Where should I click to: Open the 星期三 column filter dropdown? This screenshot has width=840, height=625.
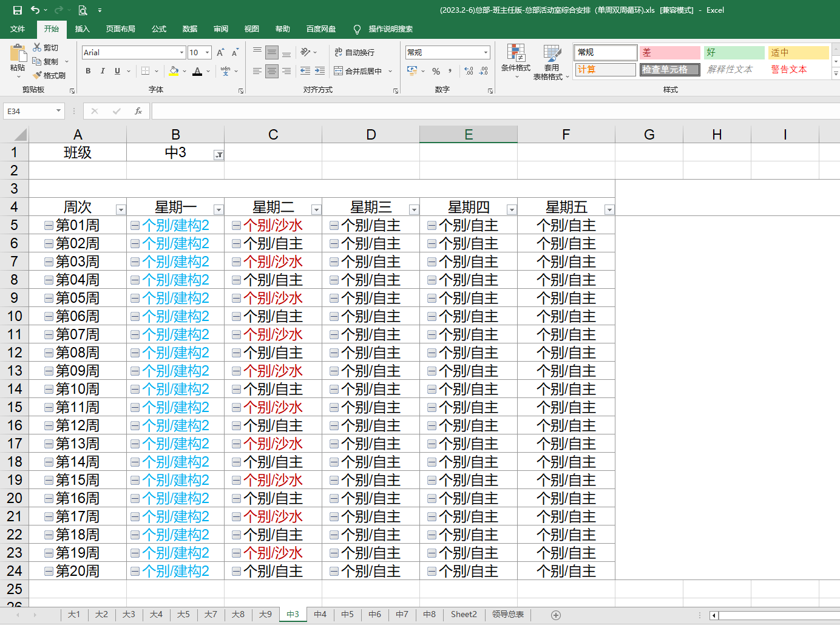(x=414, y=209)
